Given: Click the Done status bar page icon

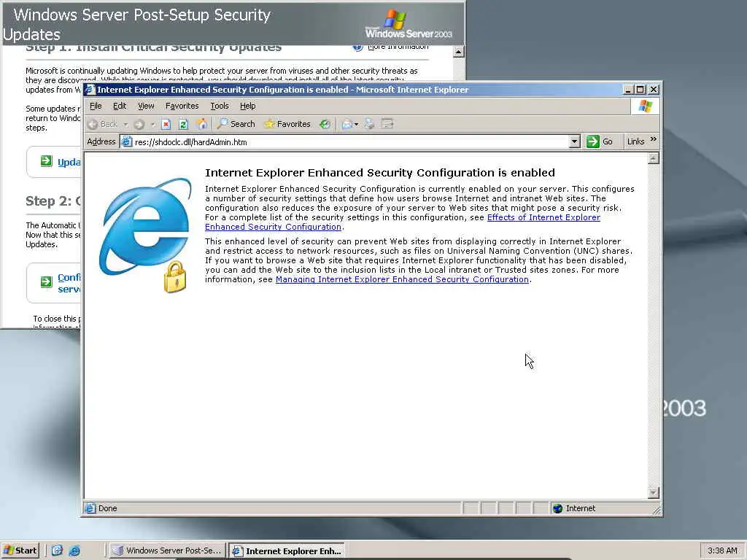Looking at the screenshot, I should [90, 508].
